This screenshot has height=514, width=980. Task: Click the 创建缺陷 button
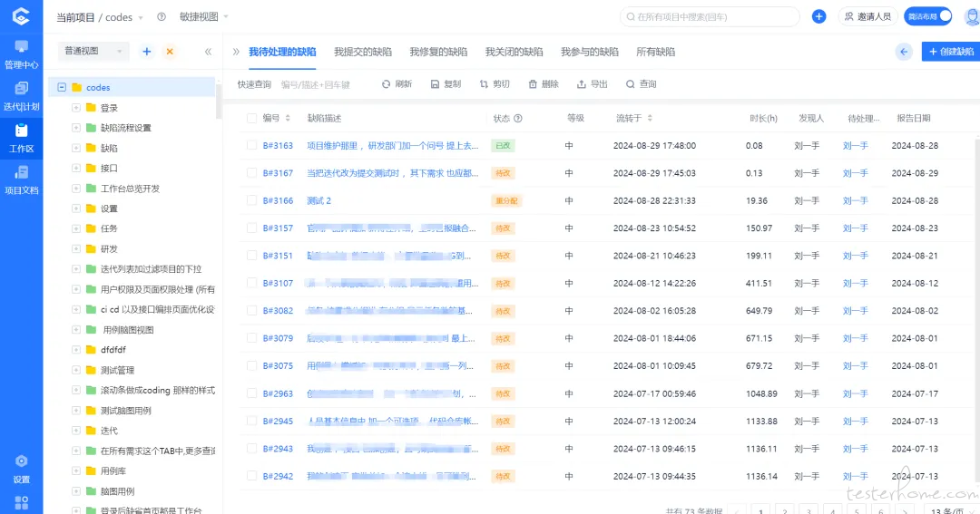click(951, 52)
